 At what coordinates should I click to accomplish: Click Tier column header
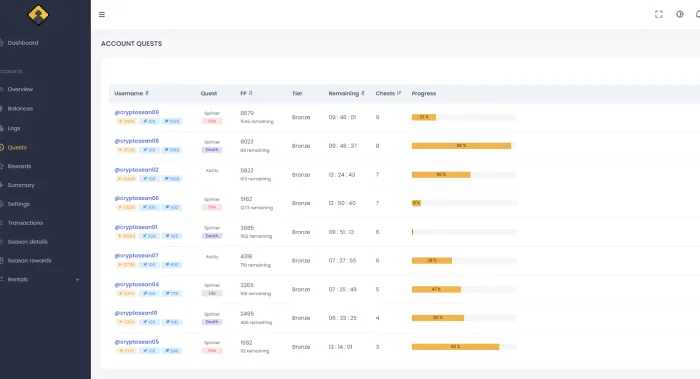tap(297, 93)
